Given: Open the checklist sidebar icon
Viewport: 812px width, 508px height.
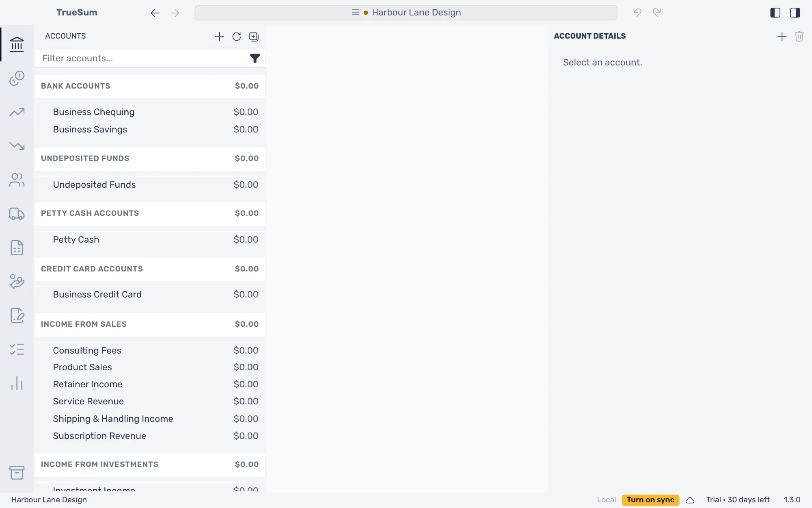Looking at the screenshot, I should click(17, 350).
